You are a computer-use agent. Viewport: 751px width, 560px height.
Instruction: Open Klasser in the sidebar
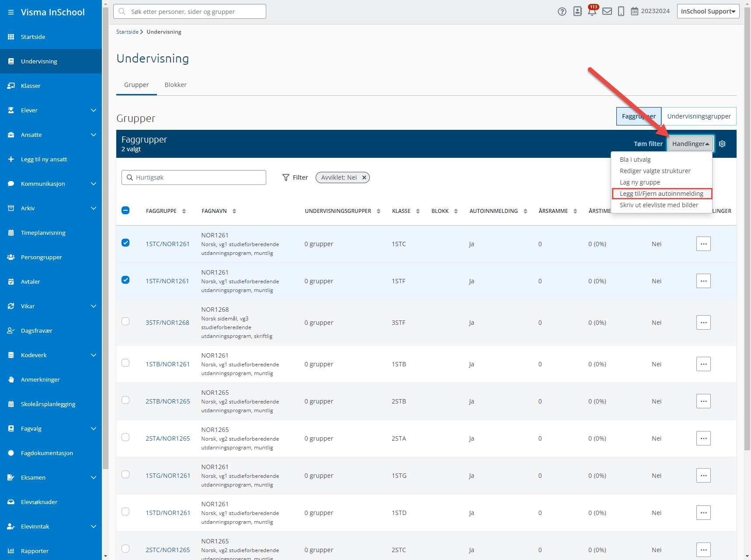click(51, 86)
